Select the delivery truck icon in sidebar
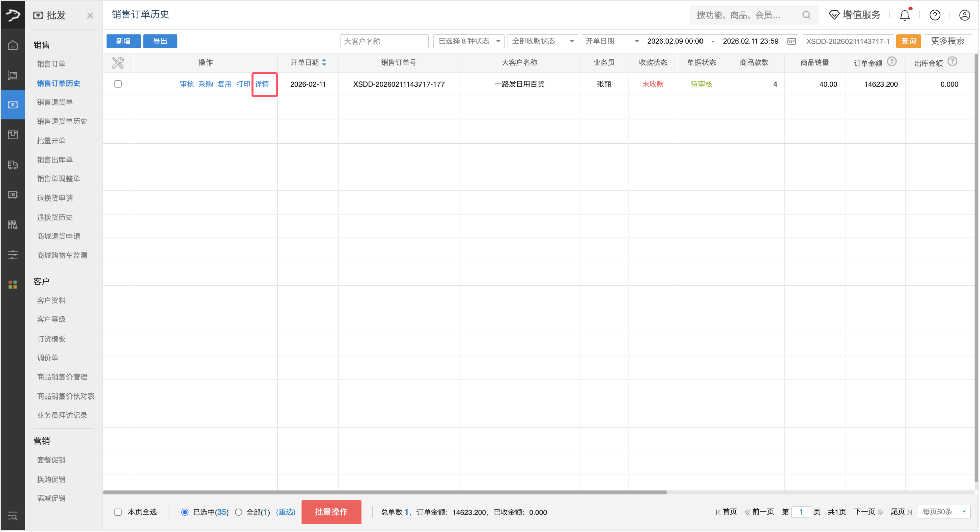The image size is (980, 532). (13, 165)
